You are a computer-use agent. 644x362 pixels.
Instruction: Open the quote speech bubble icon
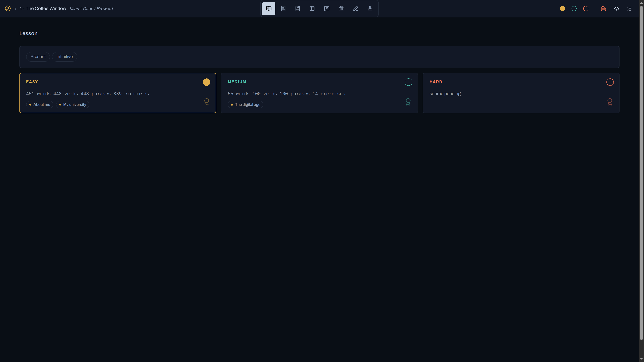coord(327,9)
